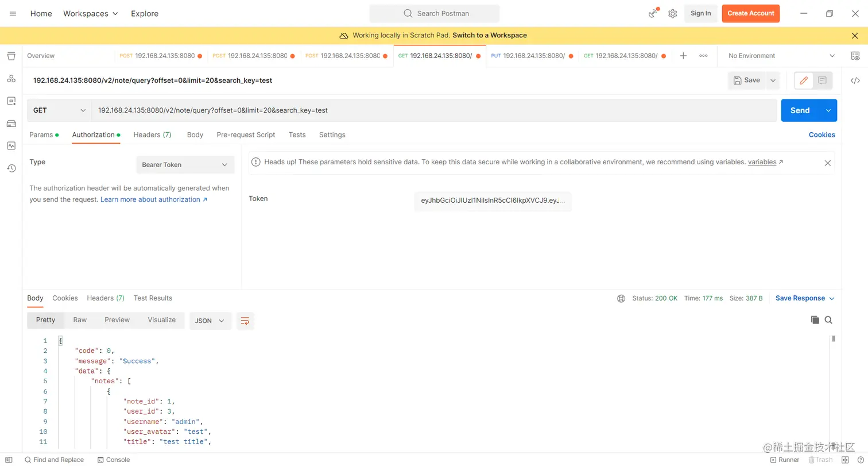Viewport: 868px width, 466px height.
Task: Open Mock Servers sidebar icon
Action: (11, 123)
